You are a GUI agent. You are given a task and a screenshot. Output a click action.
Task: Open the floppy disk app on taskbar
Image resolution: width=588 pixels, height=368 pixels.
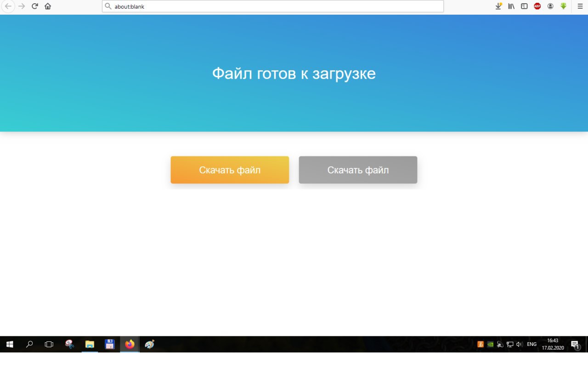tap(109, 344)
